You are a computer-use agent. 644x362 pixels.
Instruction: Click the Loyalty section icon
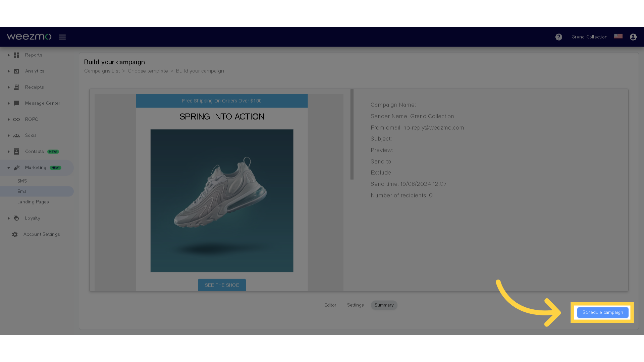pos(16,218)
